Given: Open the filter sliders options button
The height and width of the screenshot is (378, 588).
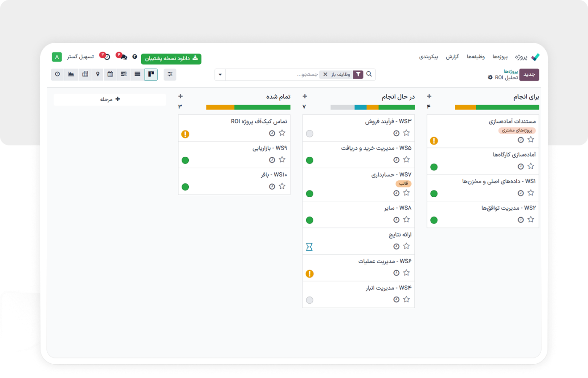Looking at the screenshot, I should (170, 74).
